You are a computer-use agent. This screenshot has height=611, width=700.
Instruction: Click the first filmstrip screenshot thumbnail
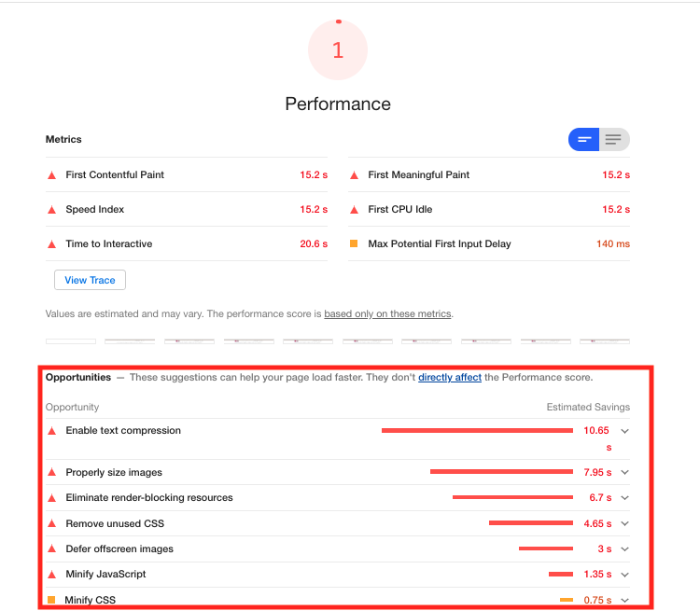click(71, 341)
